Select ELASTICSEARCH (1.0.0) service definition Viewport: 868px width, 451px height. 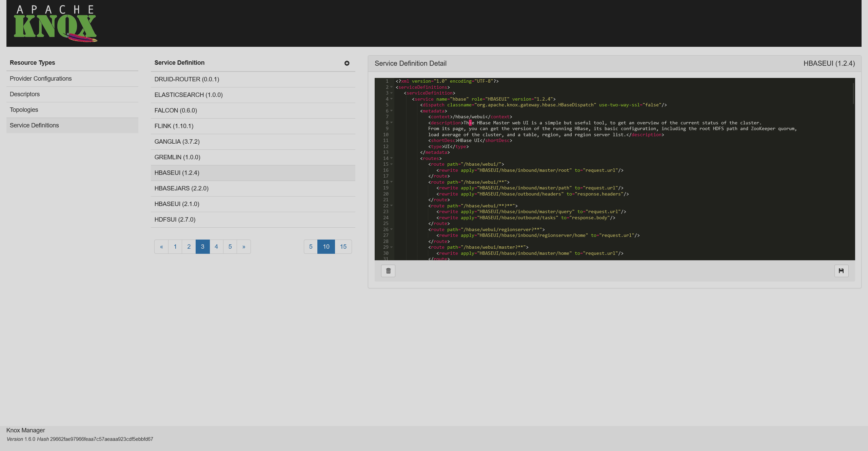189,95
